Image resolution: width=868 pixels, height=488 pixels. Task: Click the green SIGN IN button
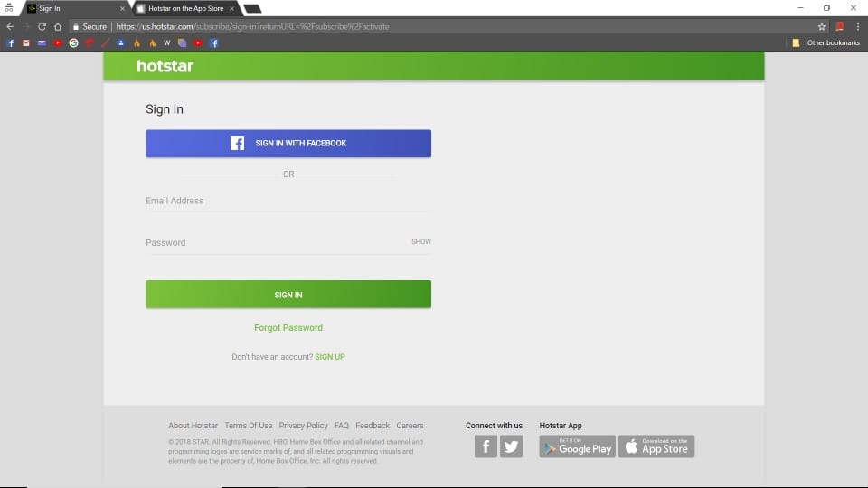pos(288,295)
